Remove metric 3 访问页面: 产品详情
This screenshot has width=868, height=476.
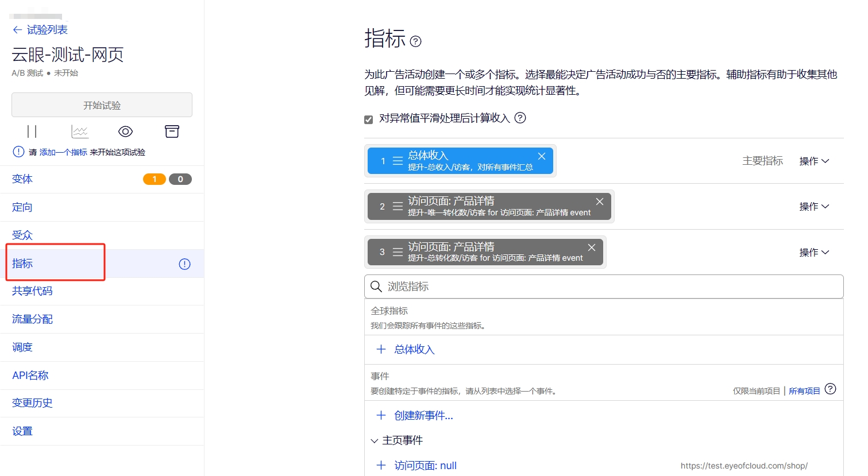(x=592, y=247)
